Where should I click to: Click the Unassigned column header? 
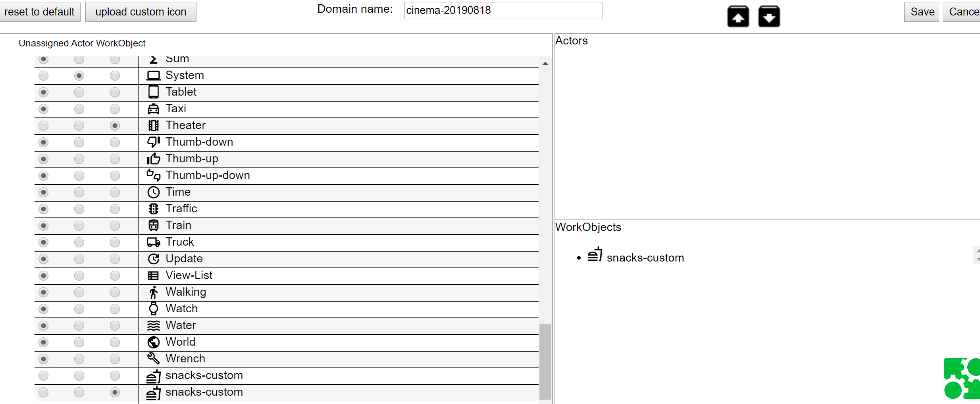coord(44,43)
